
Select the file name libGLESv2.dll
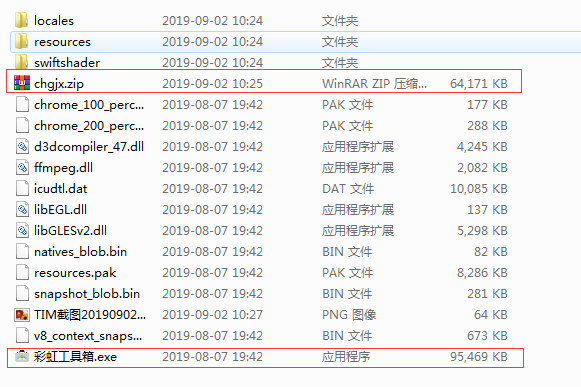coord(70,231)
